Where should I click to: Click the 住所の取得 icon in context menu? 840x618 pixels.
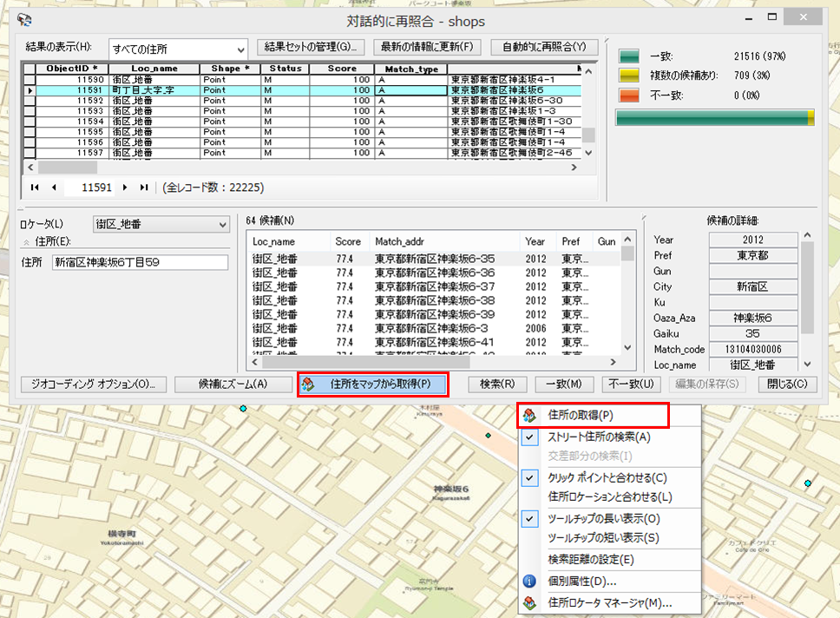529,415
